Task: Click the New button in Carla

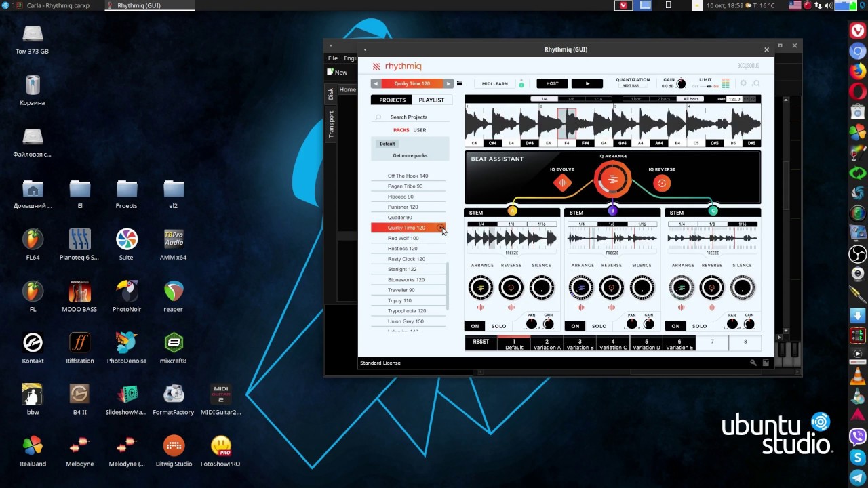Action: click(x=337, y=72)
